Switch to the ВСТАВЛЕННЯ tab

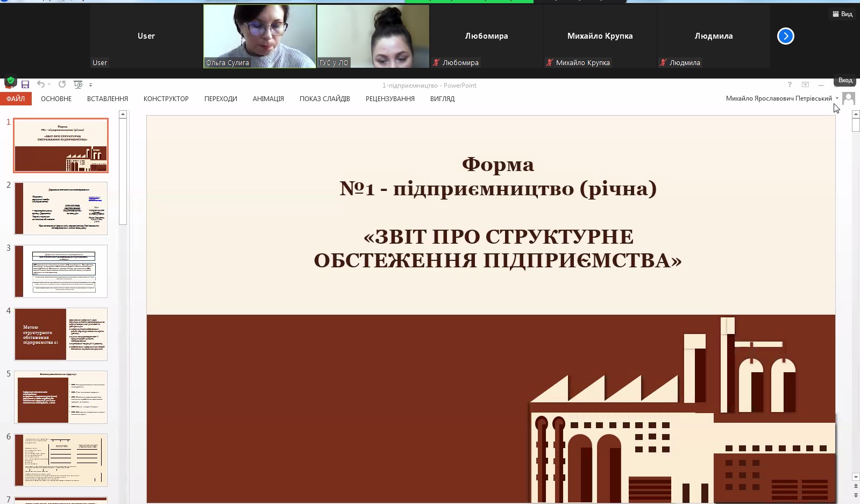coord(108,99)
